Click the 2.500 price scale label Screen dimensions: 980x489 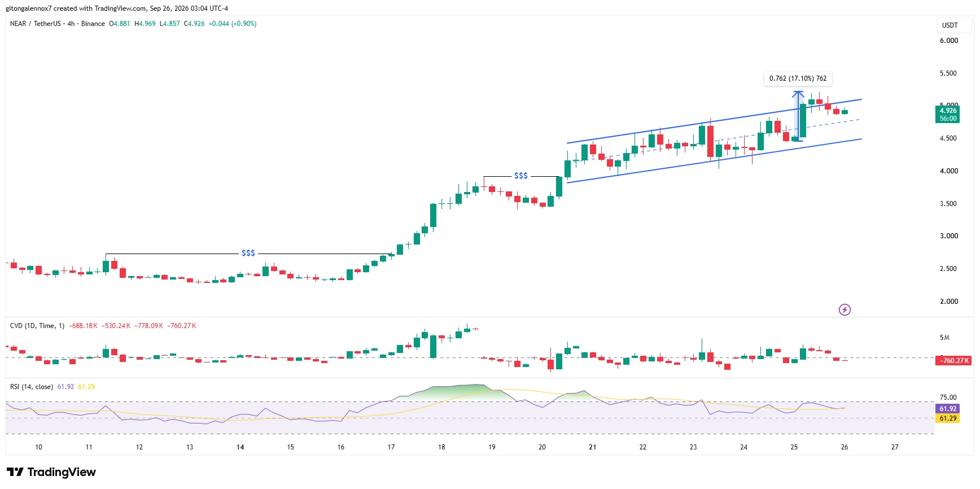[949, 269]
